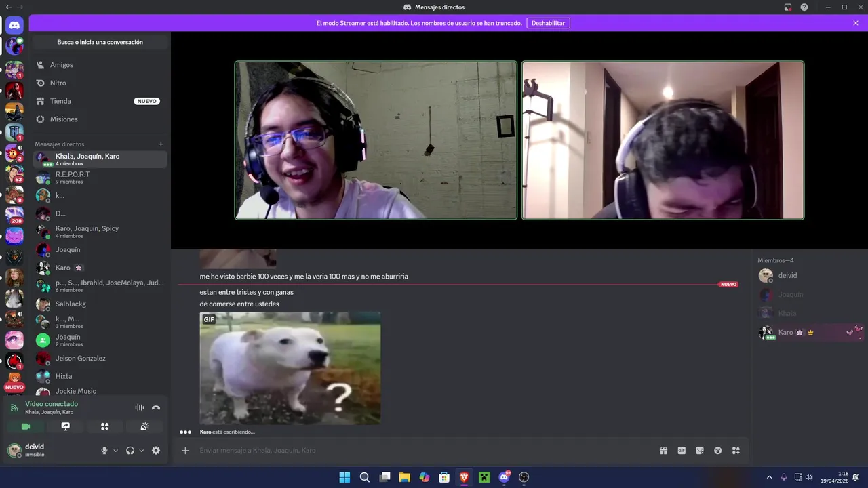Go back with title bar arrow
868x488 pixels.
8,7
